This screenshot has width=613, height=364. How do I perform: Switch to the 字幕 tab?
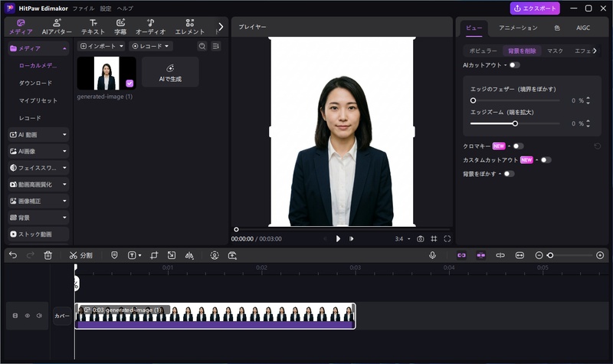pos(120,27)
